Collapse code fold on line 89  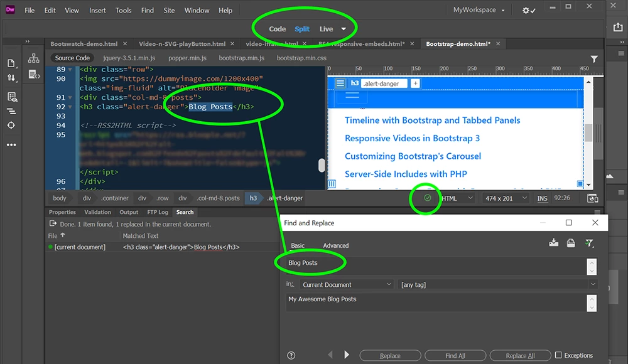tap(70, 69)
